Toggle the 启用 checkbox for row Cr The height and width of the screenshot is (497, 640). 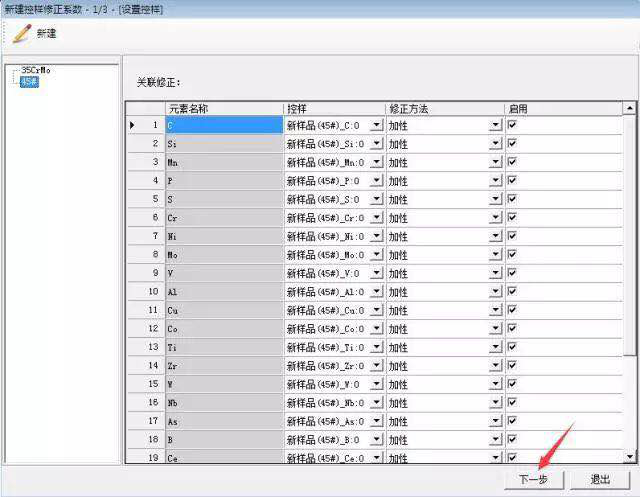512,217
